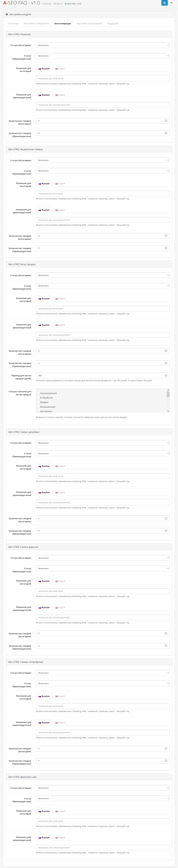
Task: Check the Анулированный order status checkbox
Action: (39, 393)
